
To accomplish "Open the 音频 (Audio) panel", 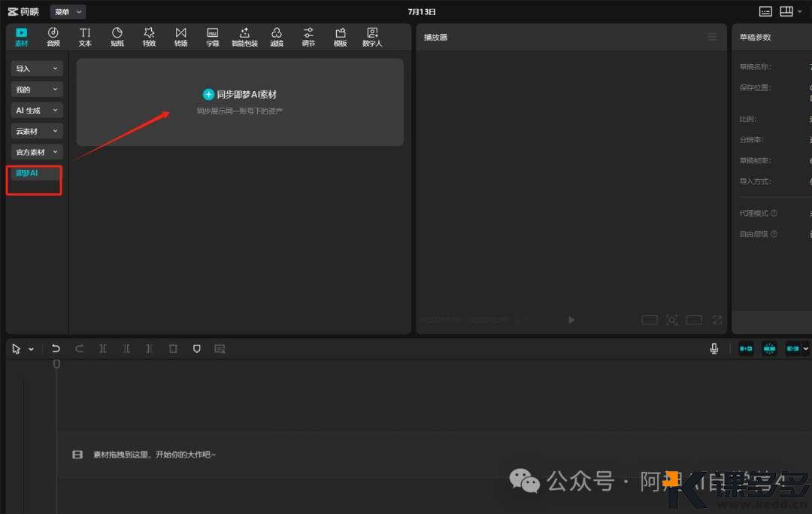I will click(x=53, y=37).
